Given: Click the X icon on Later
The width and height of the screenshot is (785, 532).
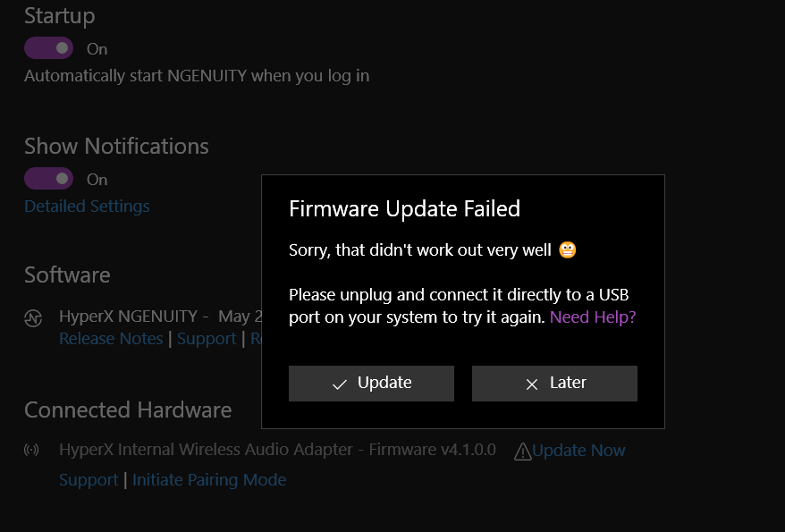Looking at the screenshot, I should [532, 384].
